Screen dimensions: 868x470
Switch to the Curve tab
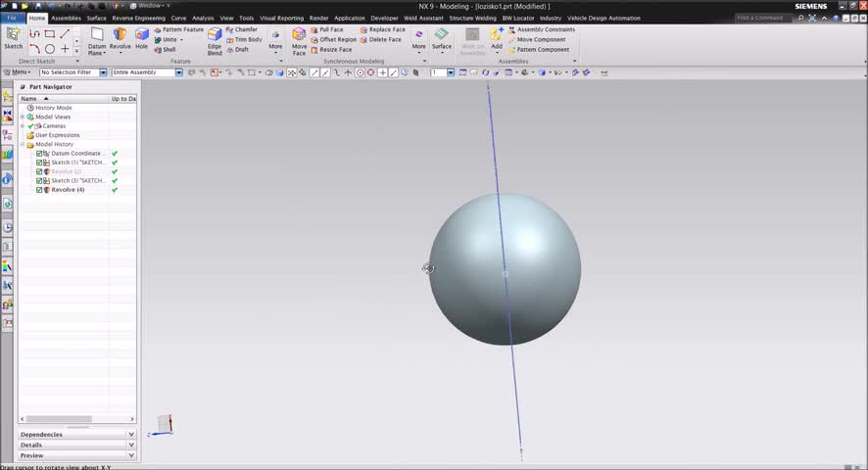click(178, 19)
